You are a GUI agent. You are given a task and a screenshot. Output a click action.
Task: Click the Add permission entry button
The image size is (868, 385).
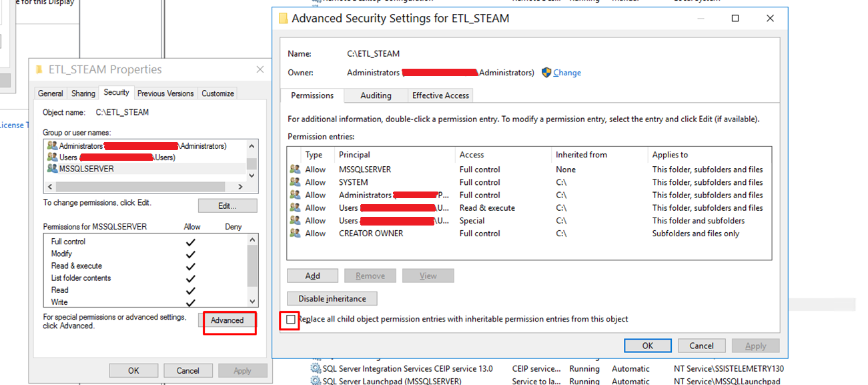tap(313, 276)
